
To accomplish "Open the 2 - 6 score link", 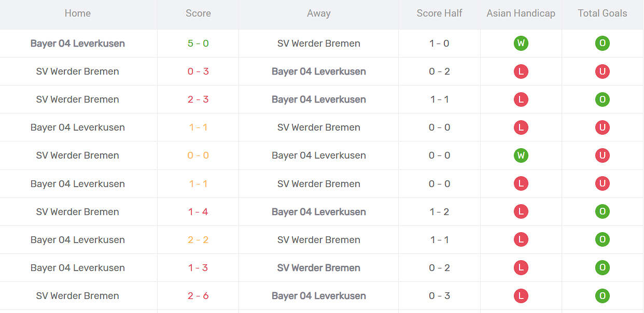I will (198, 296).
